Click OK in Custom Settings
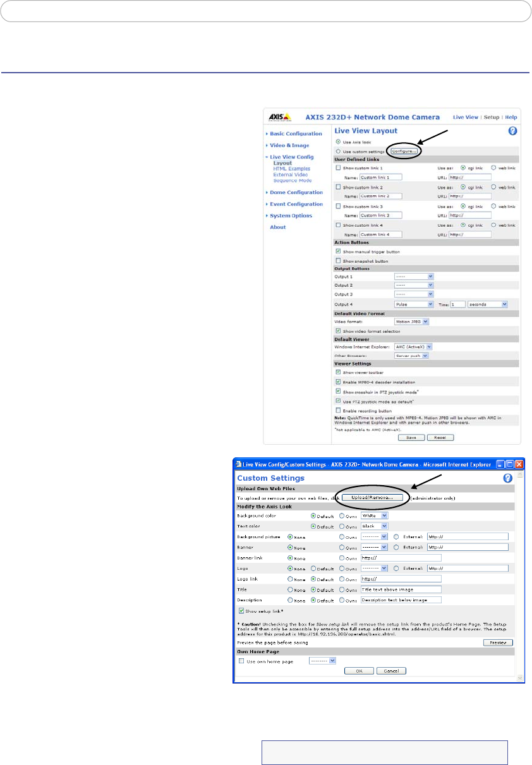 coord(359,671)
